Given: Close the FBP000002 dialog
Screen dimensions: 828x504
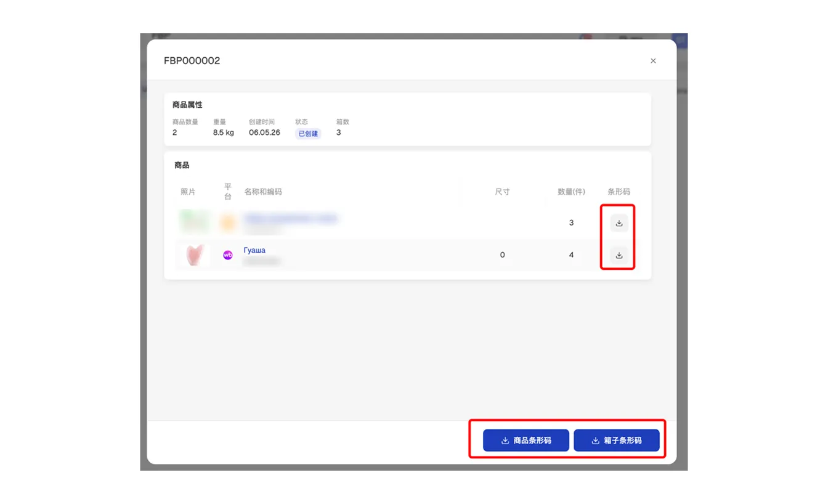Looking at the screenshot, I should [x=653, y=61].
